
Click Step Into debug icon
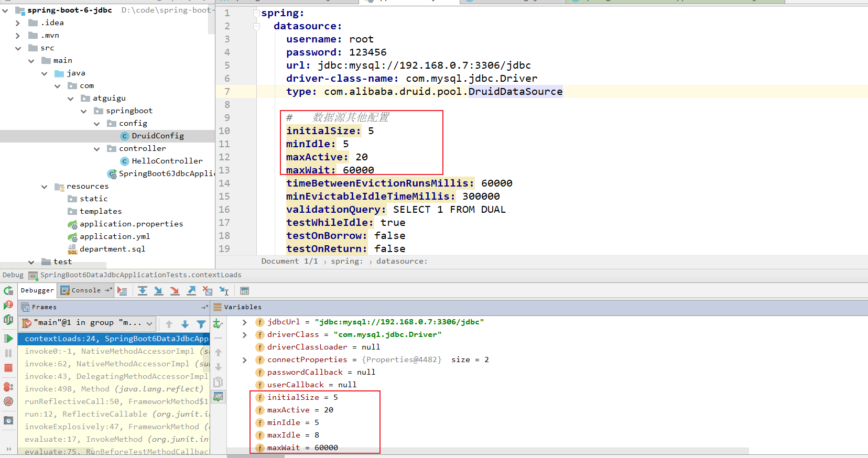point(158,291)
